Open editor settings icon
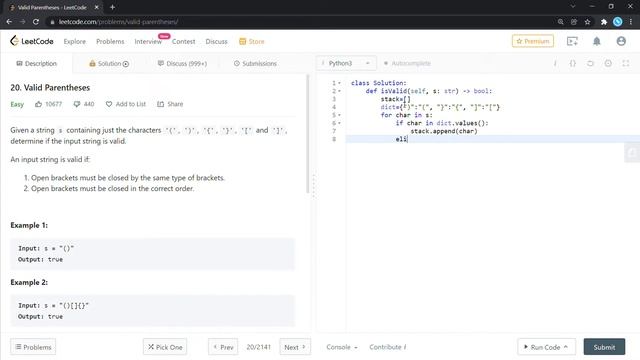Image resolution: width=640 pixels, height=360 pixels. pyautogui.click(x=608, y=63)
